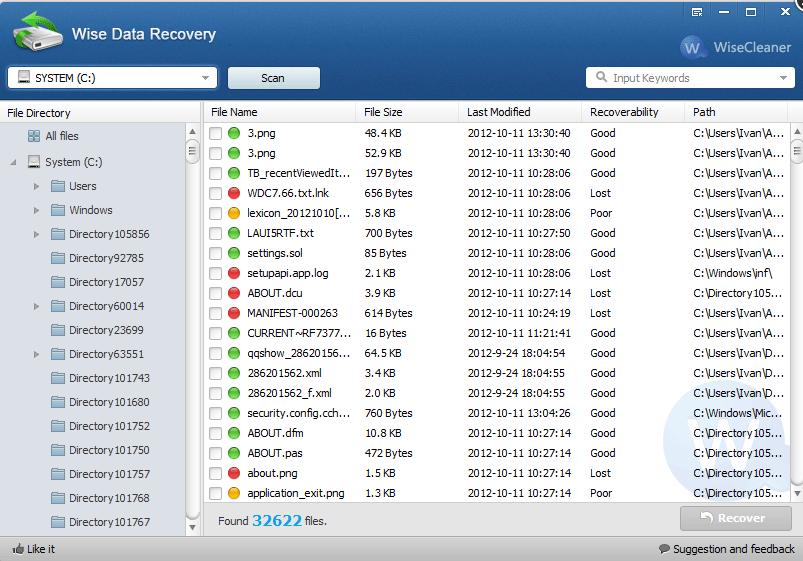Expand the Directory60014 node
803x561 pixels.
pos(36,306)
